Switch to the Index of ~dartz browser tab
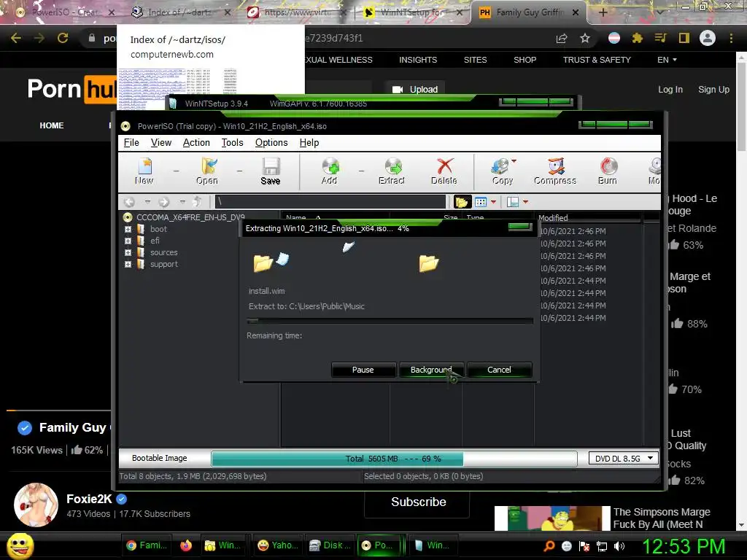 coord(179,12)
